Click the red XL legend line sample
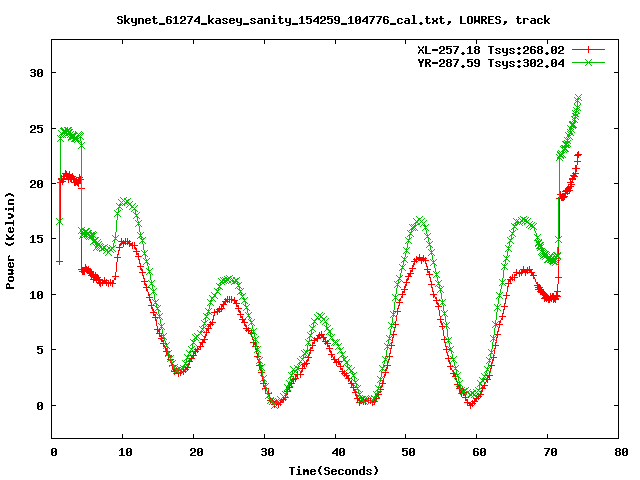The image size is (640, 480). (588, 50)
